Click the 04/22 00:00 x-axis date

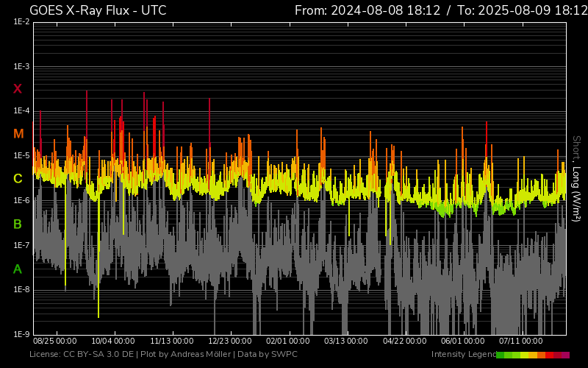(x=405, y=342)
